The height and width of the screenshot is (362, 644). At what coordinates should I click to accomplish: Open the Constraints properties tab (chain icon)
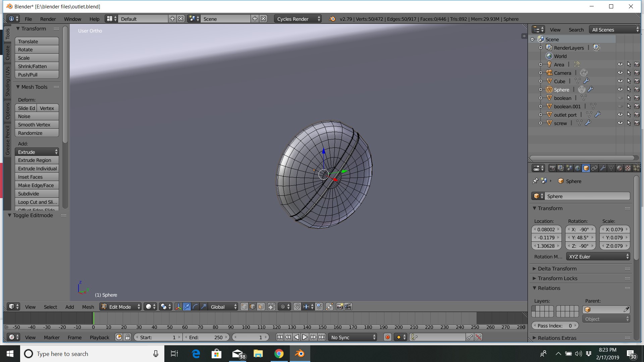pos(594,168)
